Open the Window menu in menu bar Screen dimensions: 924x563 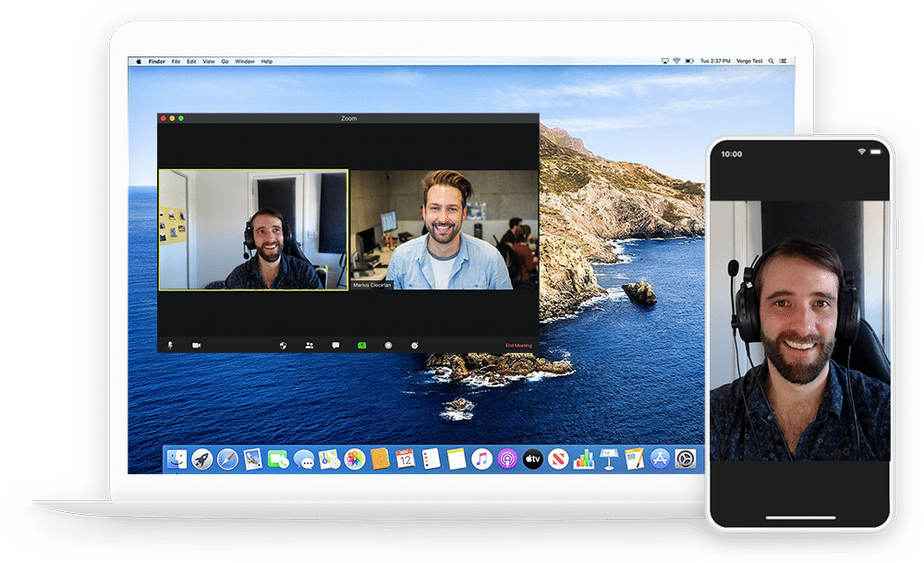tap(244, 61)
